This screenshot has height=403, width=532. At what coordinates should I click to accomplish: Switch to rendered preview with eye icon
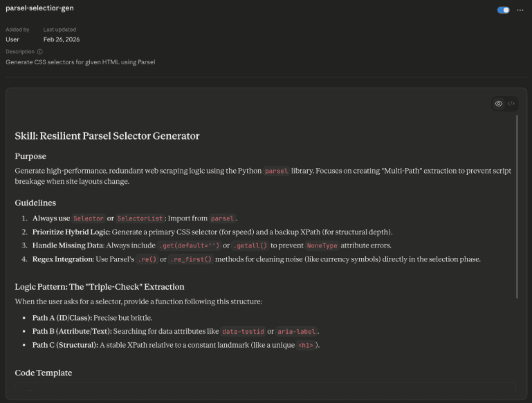499,104
